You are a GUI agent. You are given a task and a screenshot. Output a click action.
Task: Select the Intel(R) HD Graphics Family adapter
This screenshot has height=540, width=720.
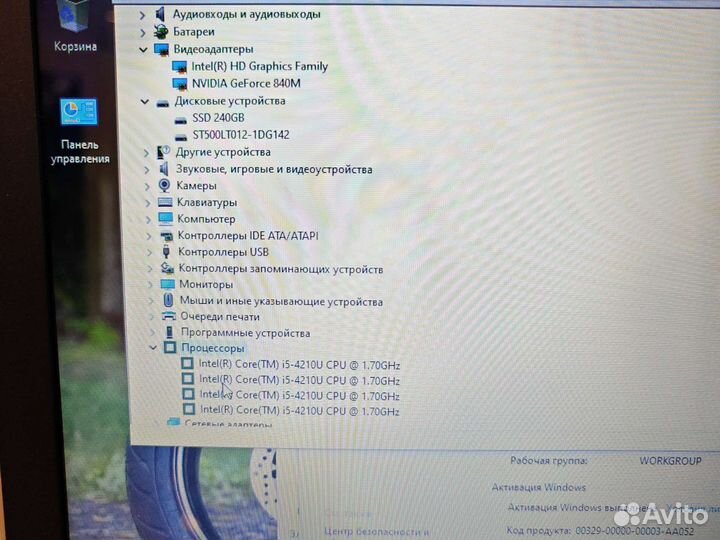click(259, 67)
